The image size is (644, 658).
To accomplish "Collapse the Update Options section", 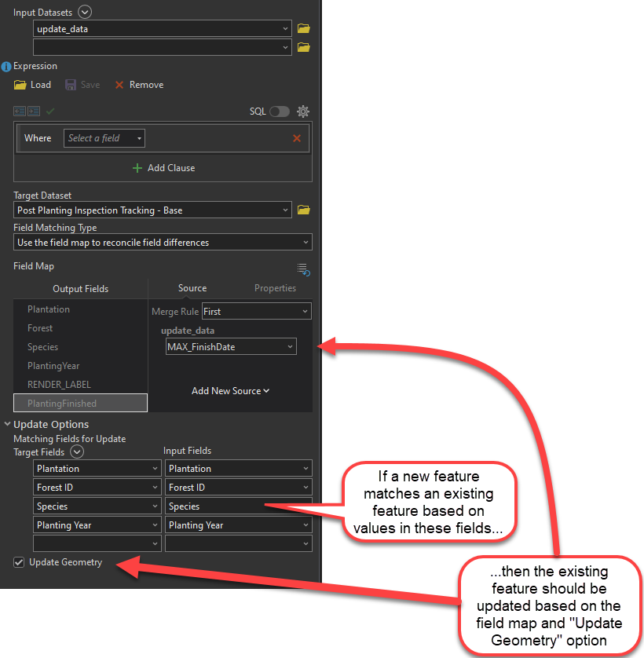I will coord(6,424).
